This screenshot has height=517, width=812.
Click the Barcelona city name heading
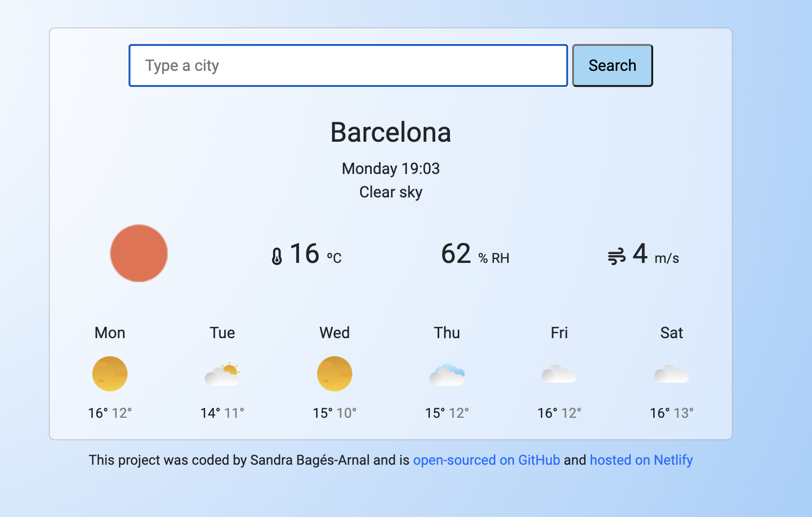point(390,132)
